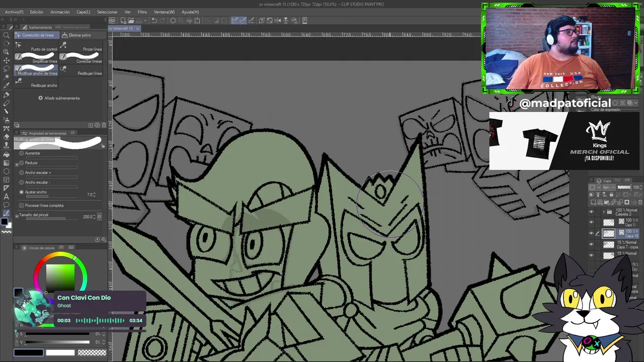
Task: Open the Animación menu
Action: point(60,12)
